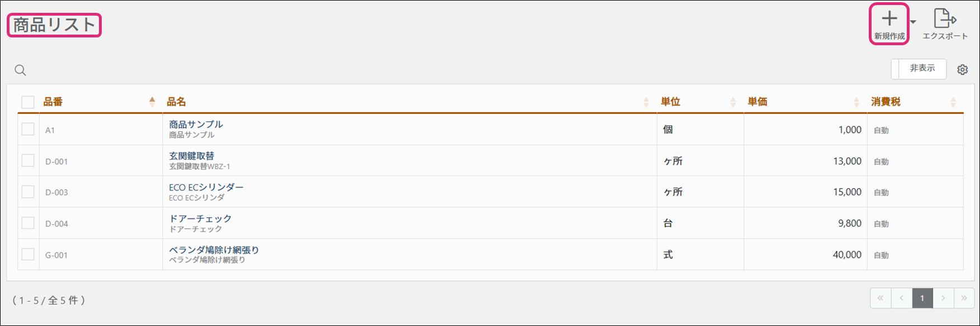Expand the 新規作成 dropdown arrow
This screenshot has width=980, height=326.
tap(913, 22)
